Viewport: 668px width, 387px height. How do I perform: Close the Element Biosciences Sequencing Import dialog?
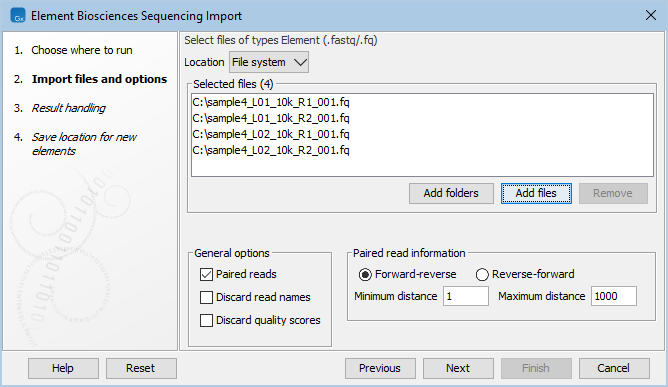[651, 15]
